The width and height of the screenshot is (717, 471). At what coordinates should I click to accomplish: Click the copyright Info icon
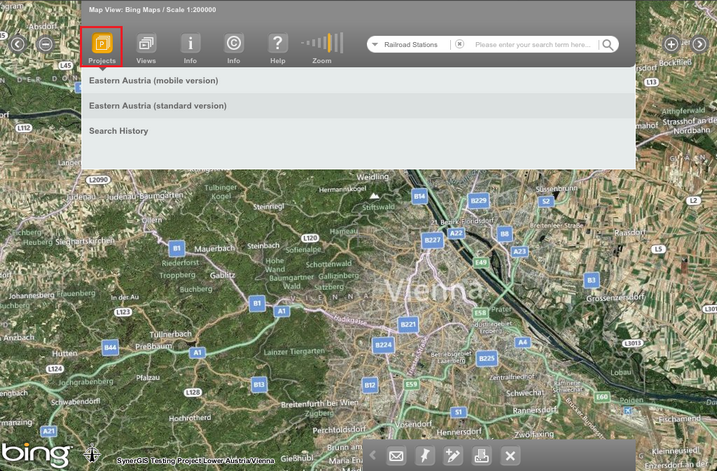233,44
